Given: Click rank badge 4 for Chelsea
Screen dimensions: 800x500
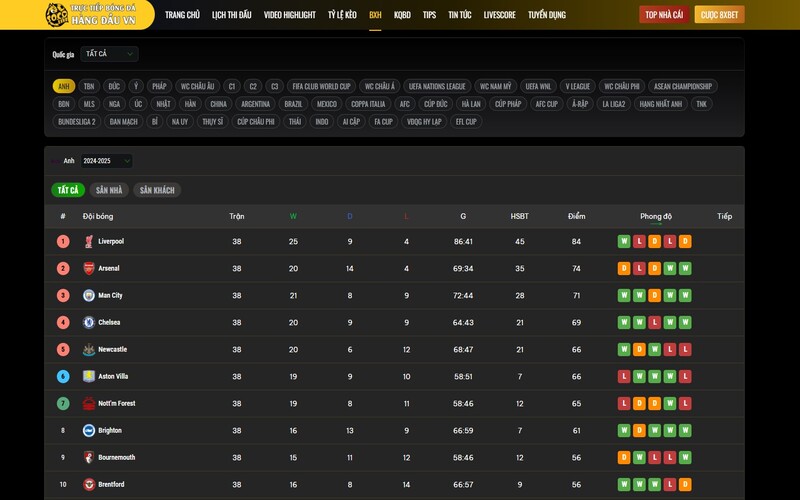Looking at the screenshot, I should (63, 322).
